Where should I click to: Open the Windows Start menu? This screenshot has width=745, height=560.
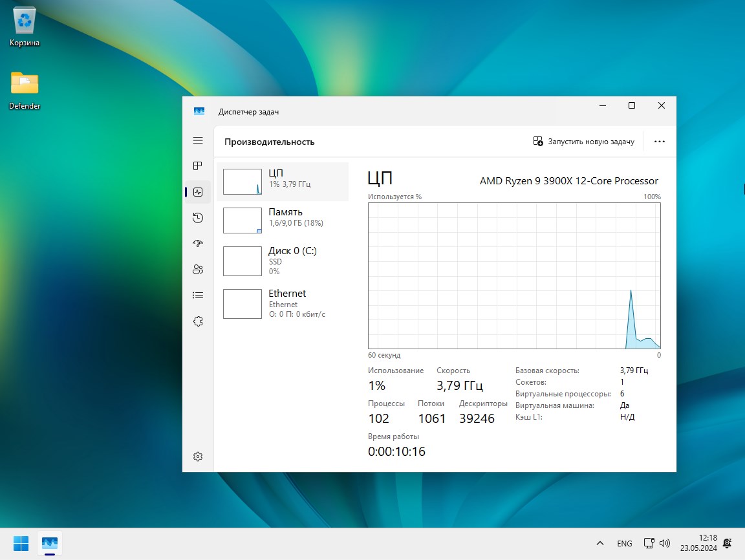[21, 543]
